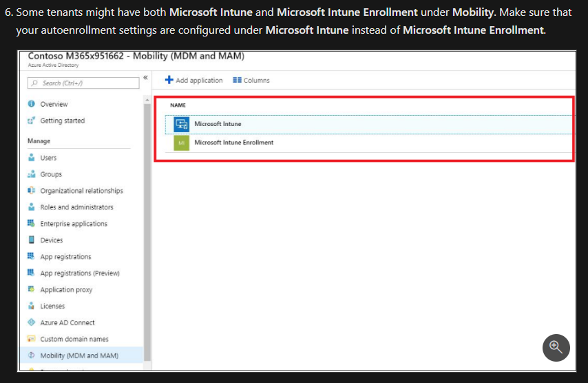This screenshot has width=588, height=383.
Task: Click the Azure AD Connect diamond icon
Action: [32, 322]
